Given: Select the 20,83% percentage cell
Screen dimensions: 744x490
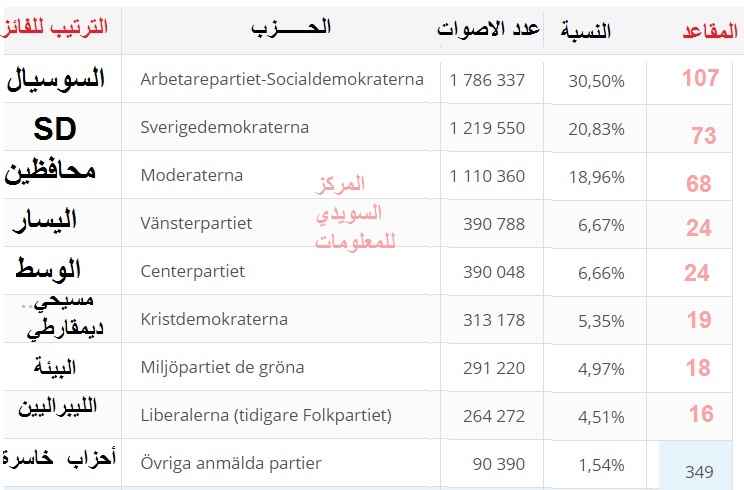Looking at the screenshot, I should [x=597, y=128].
